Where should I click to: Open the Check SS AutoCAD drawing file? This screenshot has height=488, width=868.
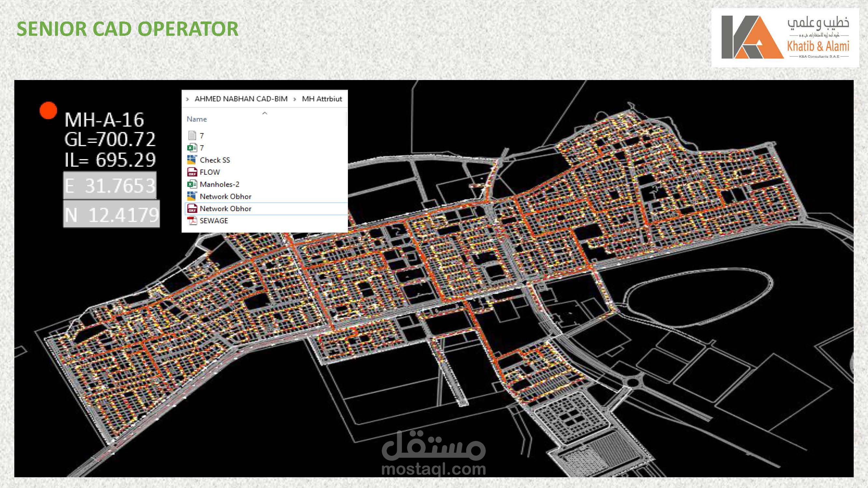(215, 160)
